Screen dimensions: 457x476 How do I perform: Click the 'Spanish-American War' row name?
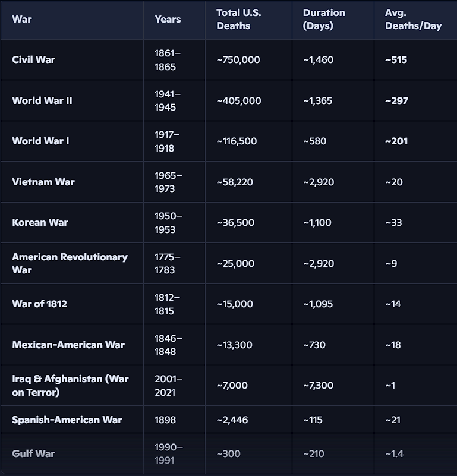pos(67,420)
